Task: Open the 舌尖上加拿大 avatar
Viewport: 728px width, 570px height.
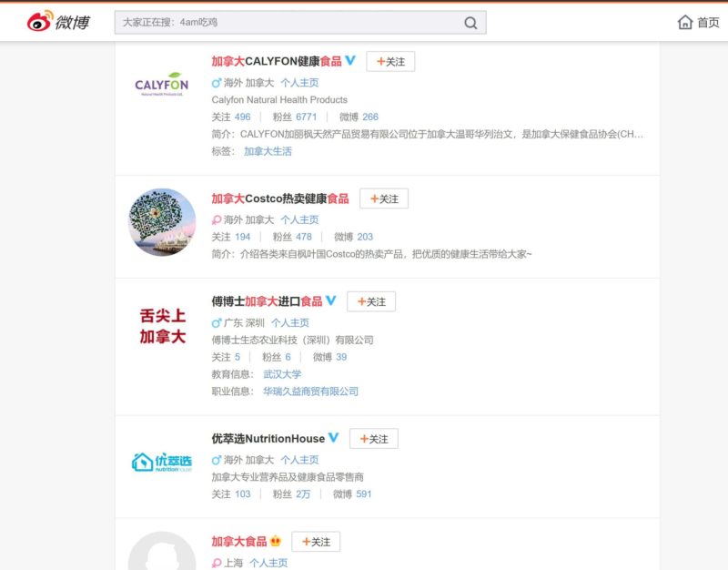Action: (x=162, y=326)
